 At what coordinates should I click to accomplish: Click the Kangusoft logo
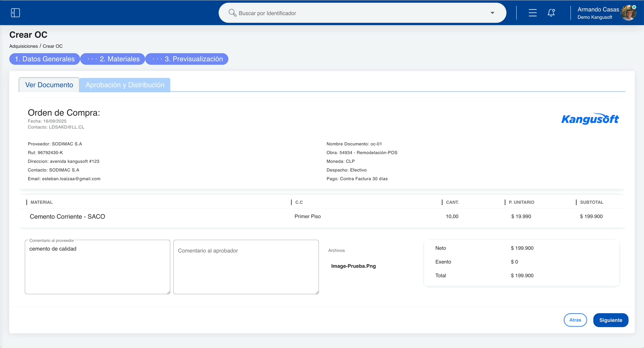590,119
